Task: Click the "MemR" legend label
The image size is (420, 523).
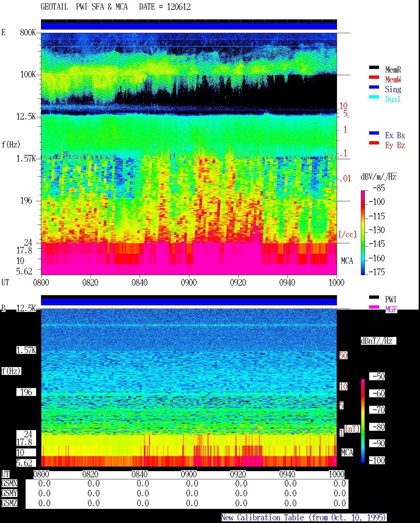Action: tap(393, 70)
